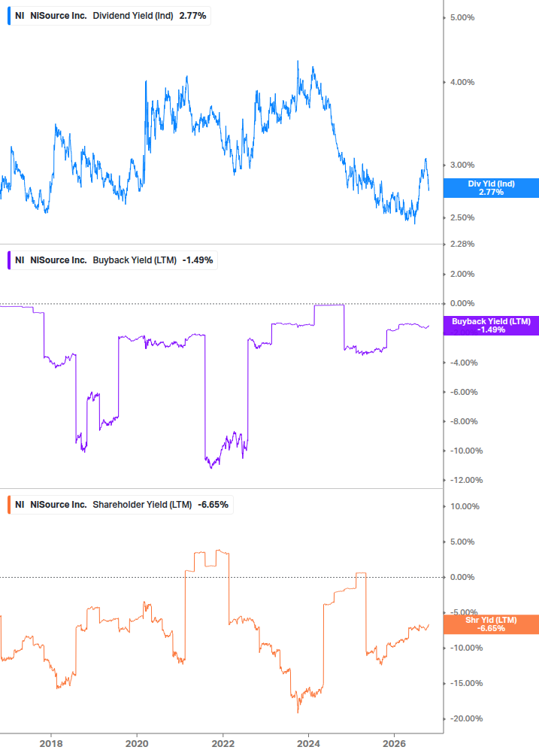Click the -6.65% value in shareholder legend
Viewport: 539px width, 756px height.
[x=213, y=505]
